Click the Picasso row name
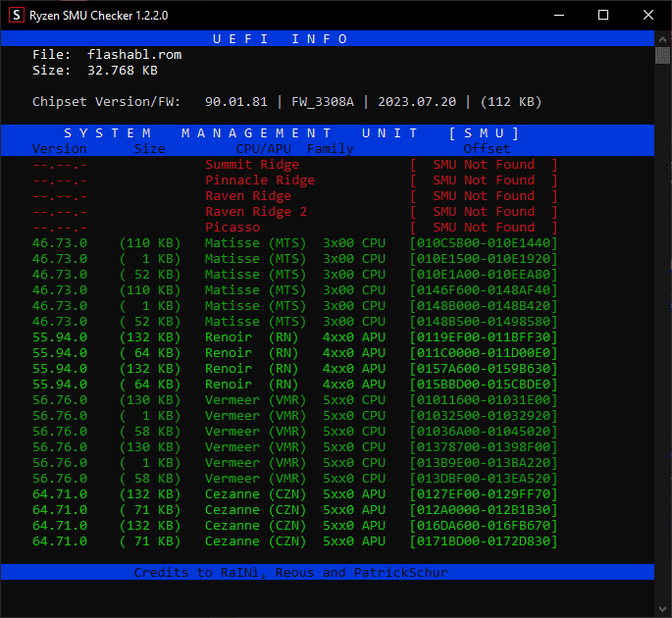Viewport: 672px width, 618px height. (233, 228)
